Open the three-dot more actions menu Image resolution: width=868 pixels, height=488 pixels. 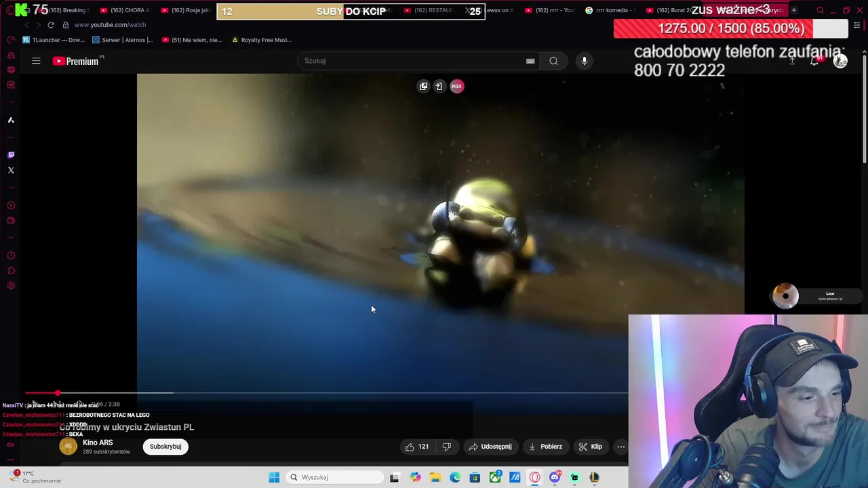pos(621,447)
